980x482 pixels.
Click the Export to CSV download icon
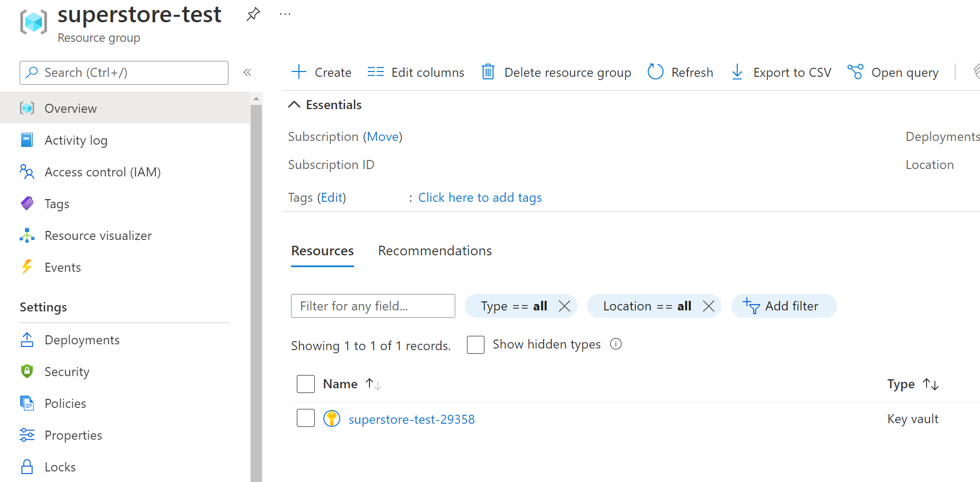(737, 72)
